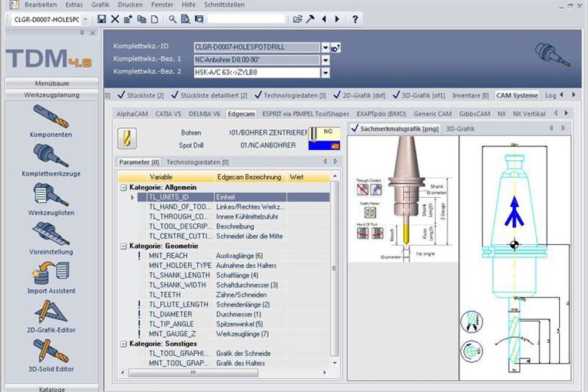Select the GibbsCAM tab
The image size is (588, 392).
[x=474, y=114]
